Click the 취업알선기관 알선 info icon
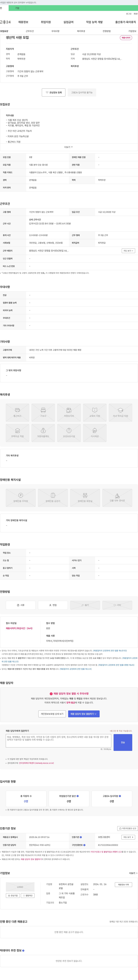The height and width of the screenshot is (980, 138). coord(78,796)
